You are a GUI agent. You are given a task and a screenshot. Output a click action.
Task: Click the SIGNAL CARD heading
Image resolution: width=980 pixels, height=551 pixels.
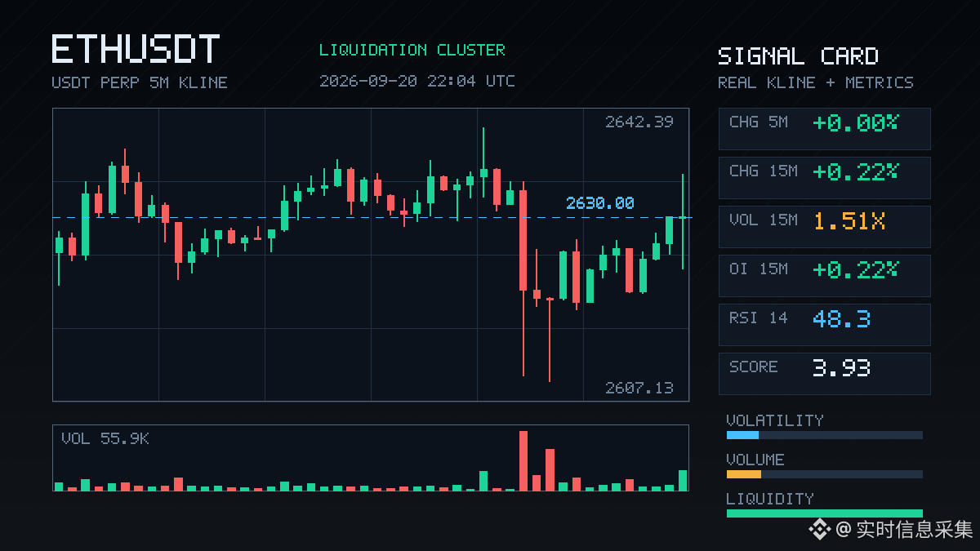tap(798, 56)
